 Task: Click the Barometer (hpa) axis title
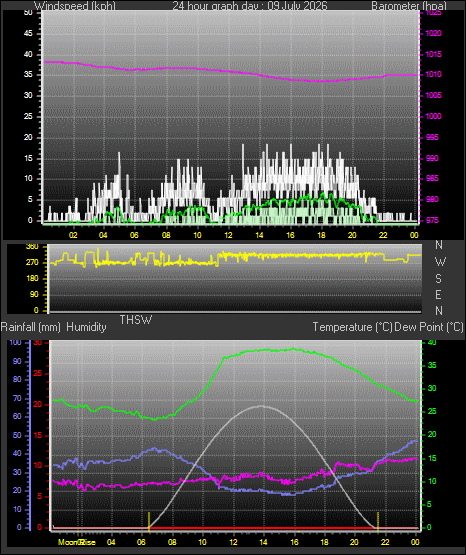click(409, 6)
